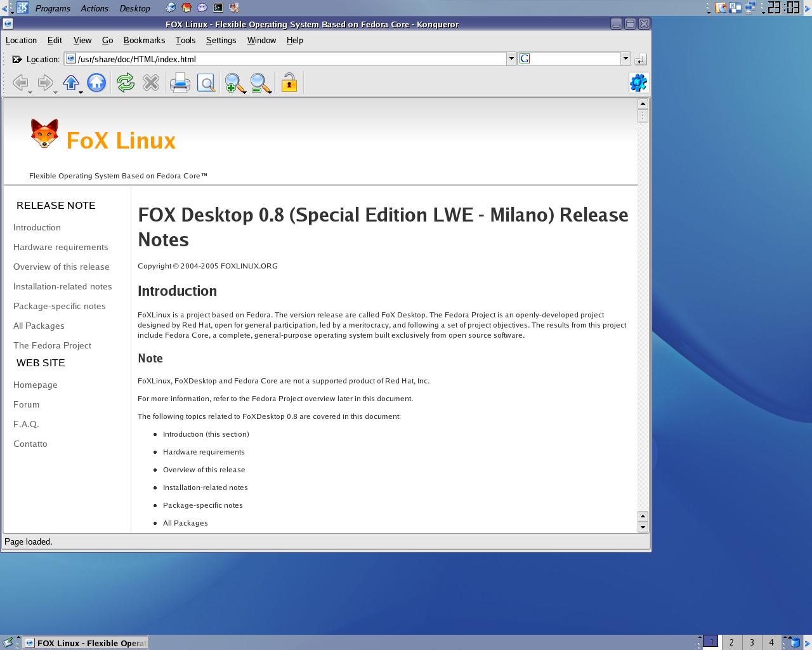Clear the location bar with arrow-X icon
This screenshot has width=812, height=650.
[17, 59]
